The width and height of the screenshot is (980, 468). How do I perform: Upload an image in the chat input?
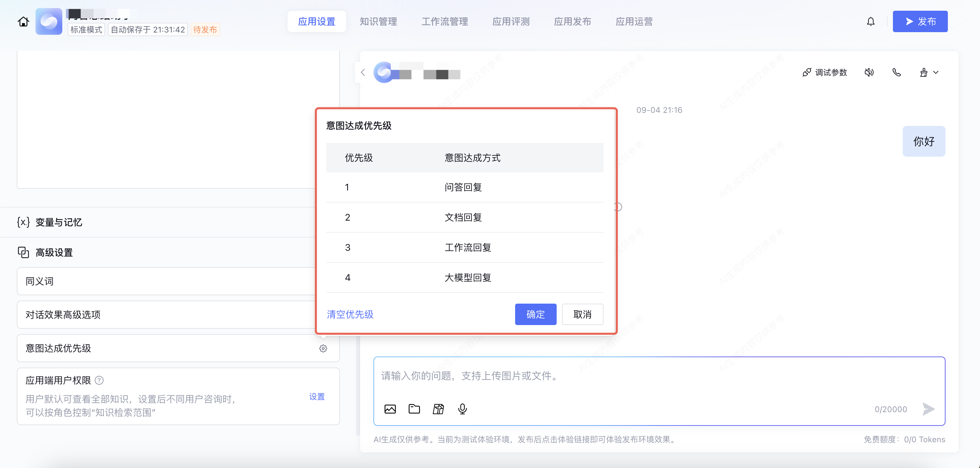click(390, 409)
